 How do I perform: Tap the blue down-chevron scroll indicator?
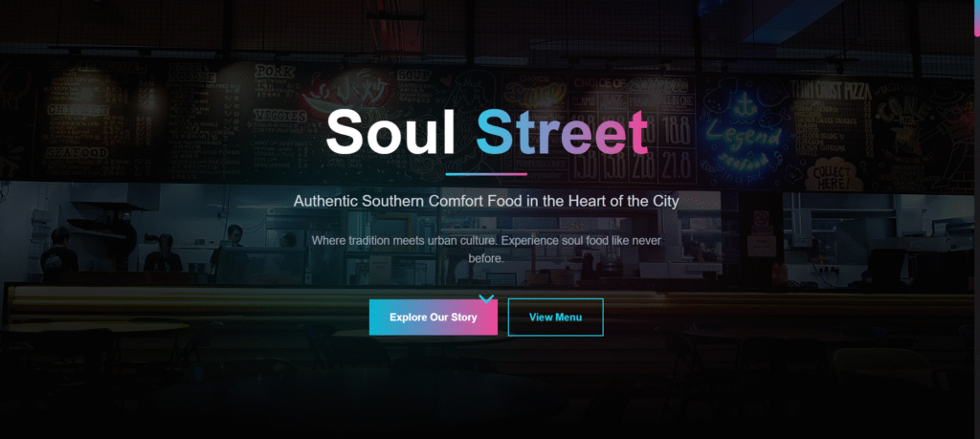(487, 299)
